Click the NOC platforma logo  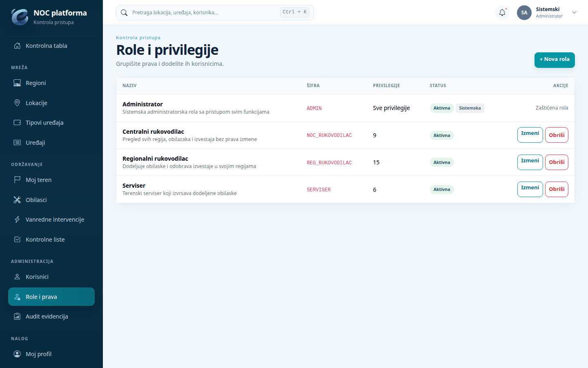point(20,17)
